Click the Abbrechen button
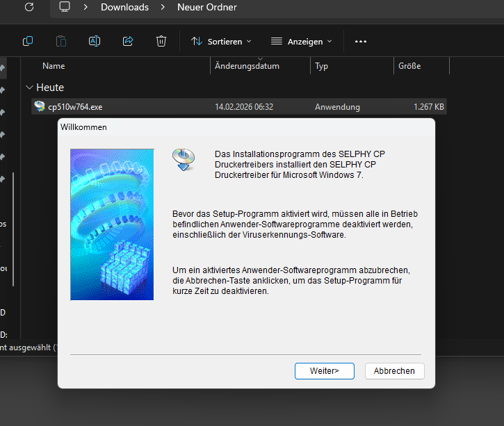This screenshot has width=504, height=426. (394, 371)
